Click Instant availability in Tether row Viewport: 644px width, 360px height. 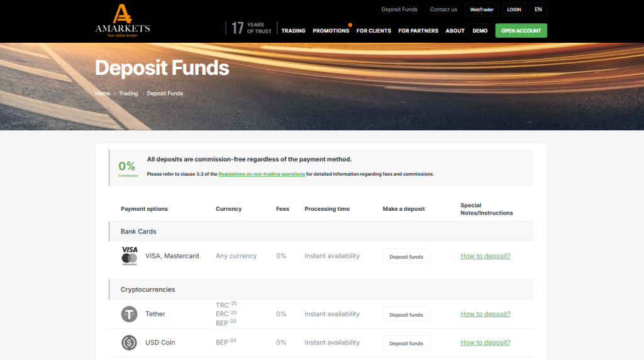(x=332, y=314)
